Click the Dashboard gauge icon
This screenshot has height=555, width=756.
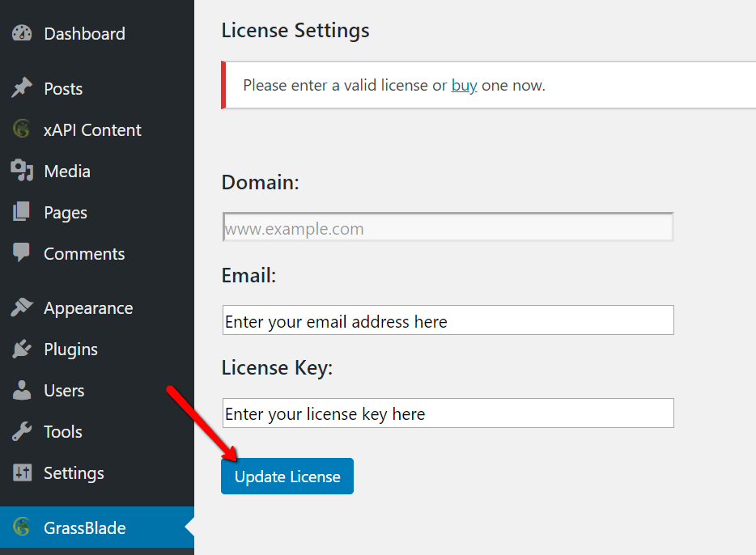click(x=22, y=33)
